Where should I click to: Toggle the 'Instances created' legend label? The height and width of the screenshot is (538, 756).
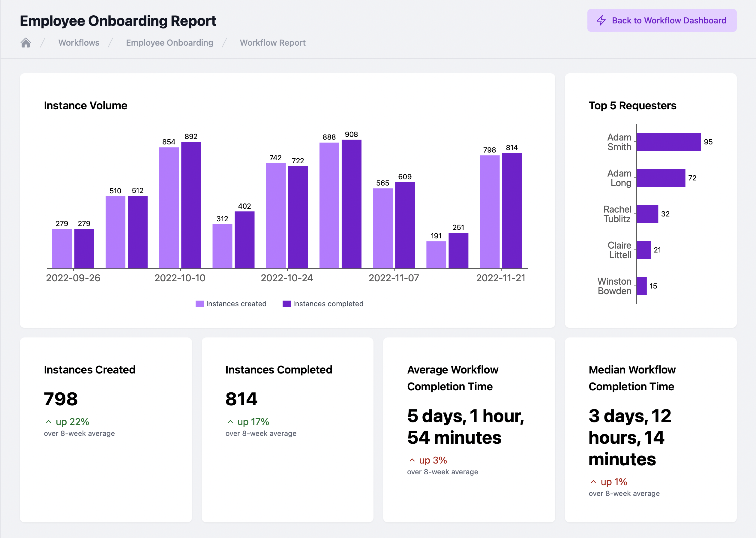coord(236,304)
